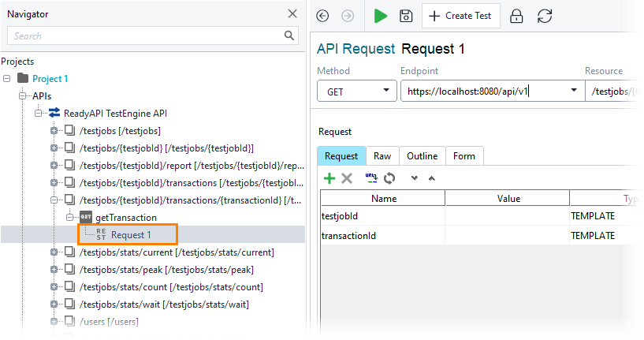This screenshot has width=644, height=340.
Task: Click the Resource path field
Action: pyautogui.click(x=614, y=91)
